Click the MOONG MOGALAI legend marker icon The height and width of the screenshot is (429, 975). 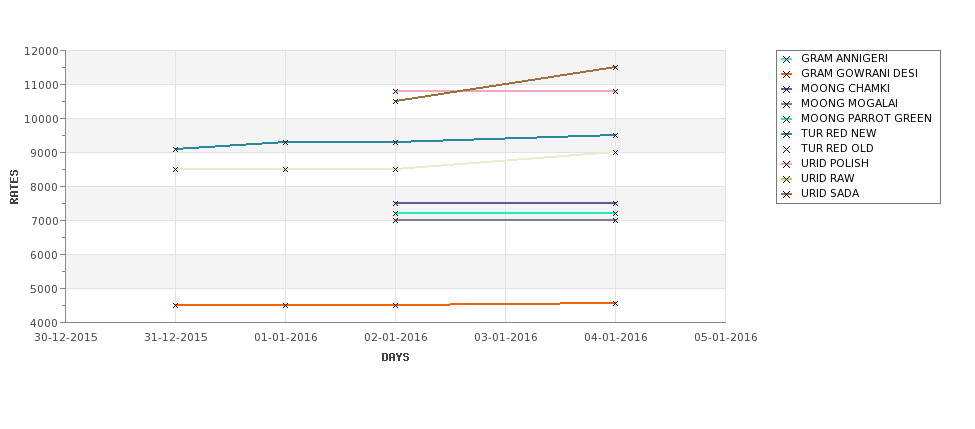[787, 104]
